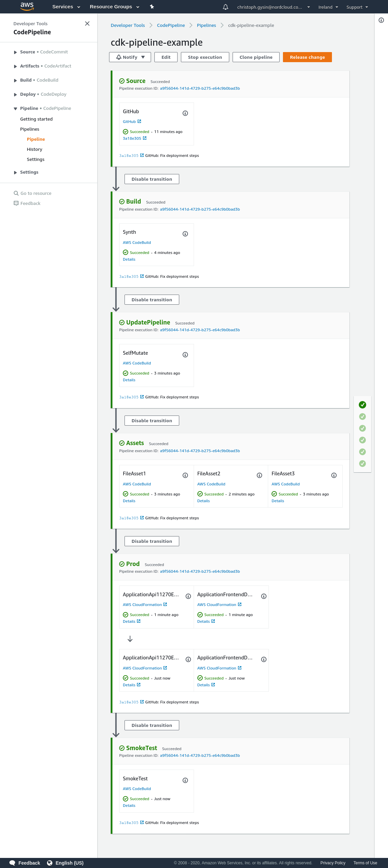Image resolution: width=388 pixels, height=868 pixels.
Task: Open the help panel info icon at top right
Action: pos(381,20)
